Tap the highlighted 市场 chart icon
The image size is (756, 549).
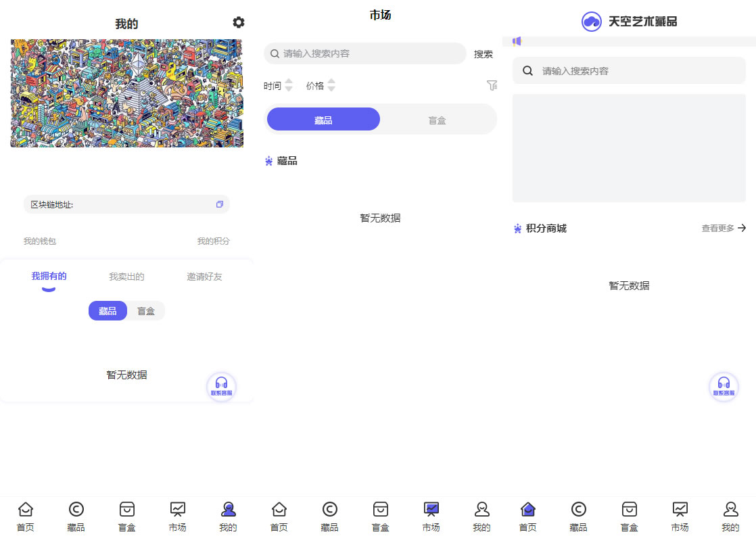(x=431, y=509)
